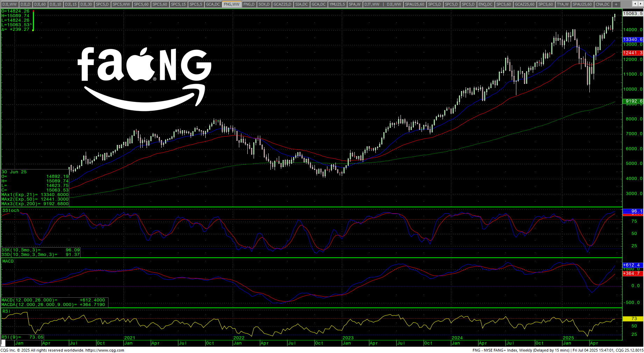Open the DJI,60 chart tab
Viewport: 644px width, 353px height.
(40, 4)
